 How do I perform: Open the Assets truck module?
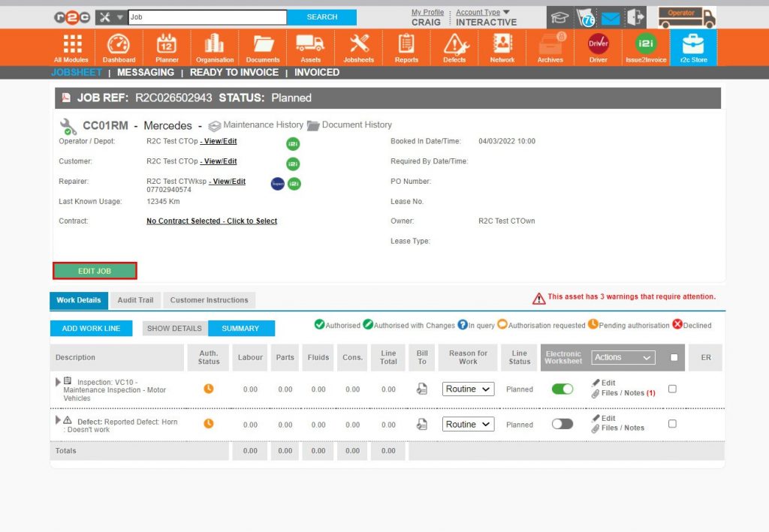click(310, 47)
